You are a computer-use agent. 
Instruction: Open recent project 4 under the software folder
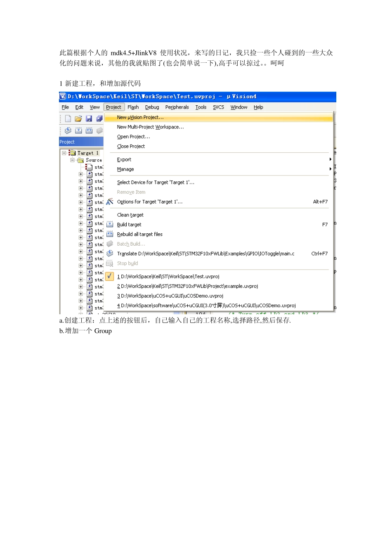(x=219, y=306)
